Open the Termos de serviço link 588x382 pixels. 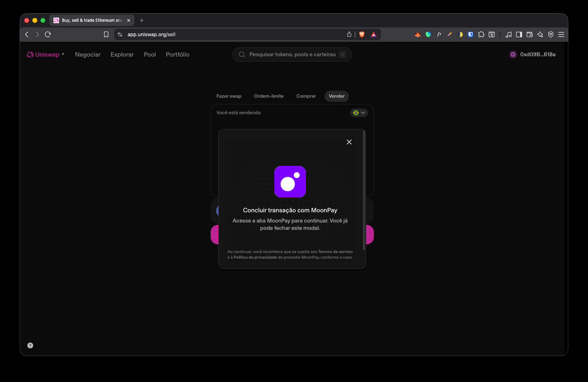[x=335, y=252]
